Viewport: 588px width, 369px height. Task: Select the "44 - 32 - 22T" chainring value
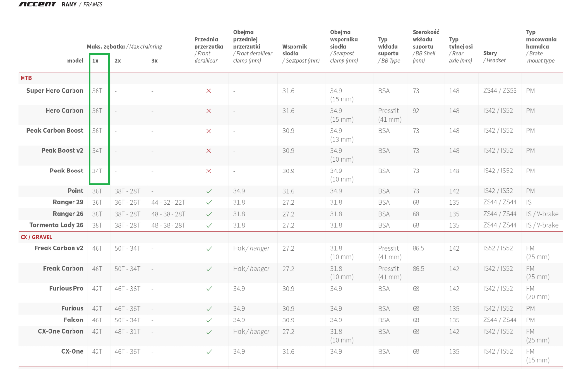pyautogui.click(x=169, y=202)
